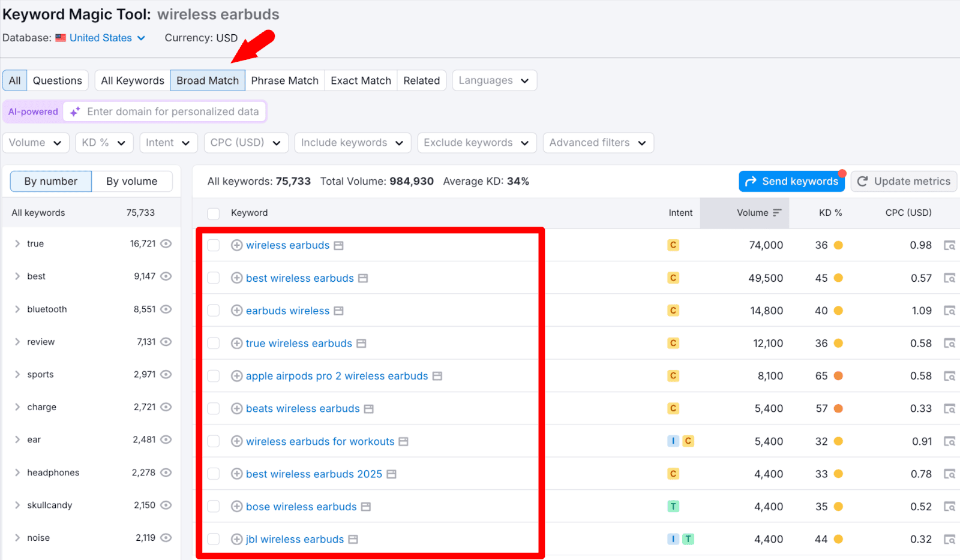This screenshot has height=560, width=960.
Task: Add 'beats wireless earbuds' using plus icon
Action: point(236,409)
